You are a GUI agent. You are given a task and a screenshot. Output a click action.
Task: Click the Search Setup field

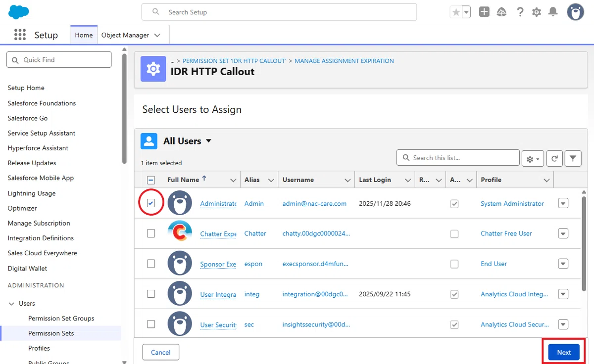[279, 12]
